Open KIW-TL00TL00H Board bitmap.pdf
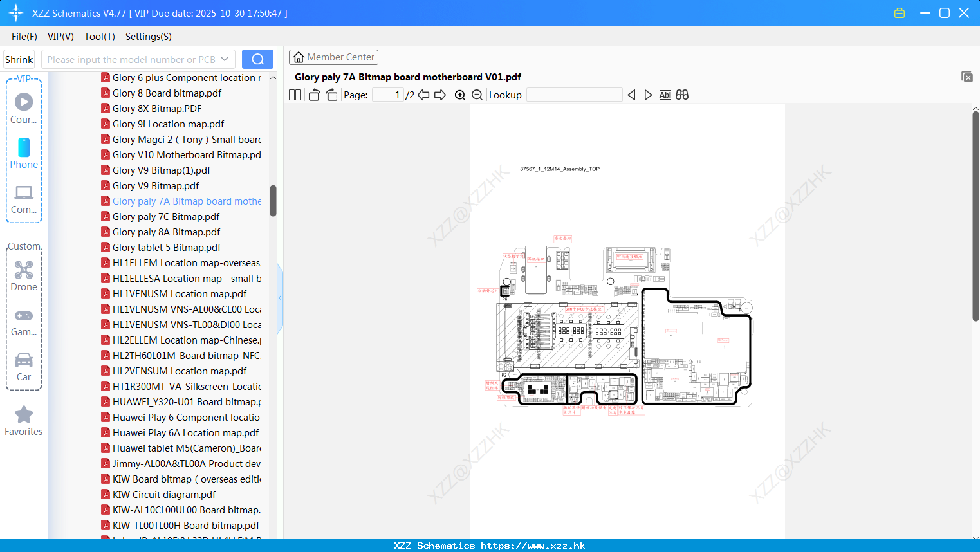 pos(186,525)
